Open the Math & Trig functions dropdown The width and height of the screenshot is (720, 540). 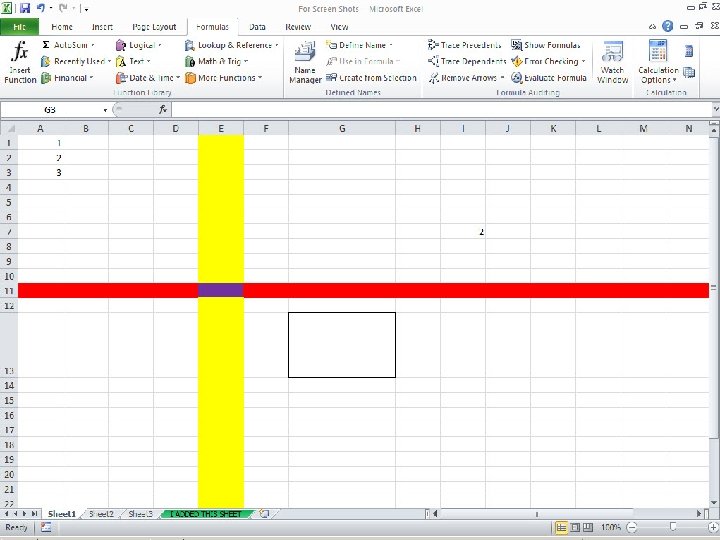[216, 61]
